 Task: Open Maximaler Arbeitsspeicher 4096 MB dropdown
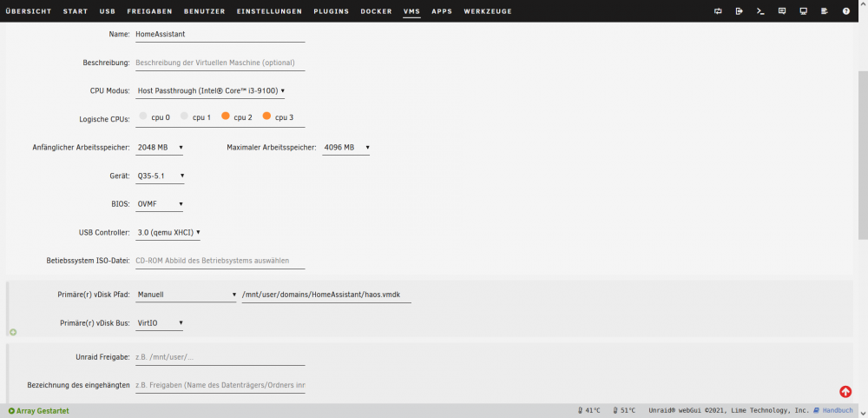(346, 148)
